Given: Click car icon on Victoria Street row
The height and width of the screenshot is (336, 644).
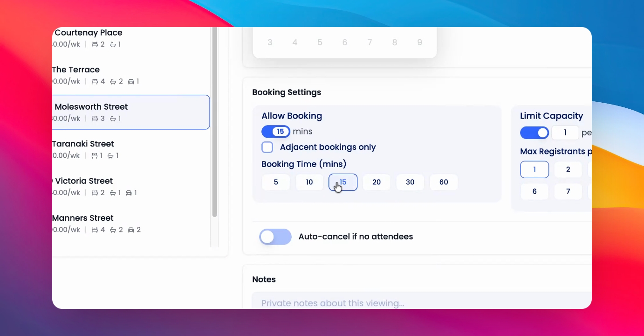Looking at the screenshot, I should click(x=129, y=193).
